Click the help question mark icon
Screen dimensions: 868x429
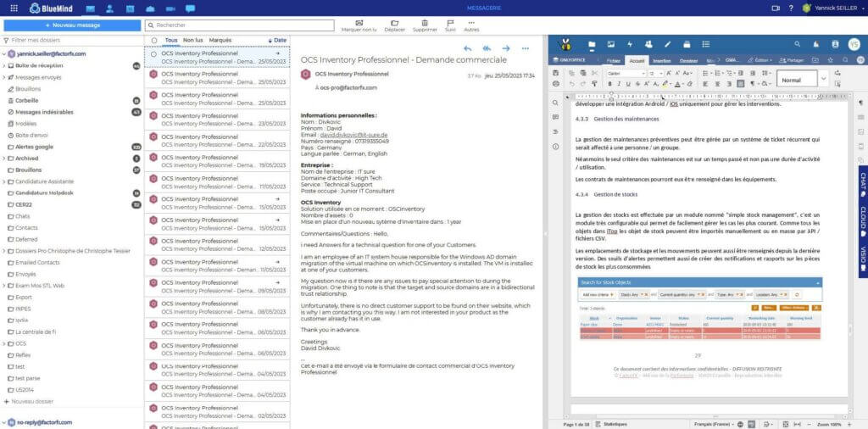[x=791, y=8]
